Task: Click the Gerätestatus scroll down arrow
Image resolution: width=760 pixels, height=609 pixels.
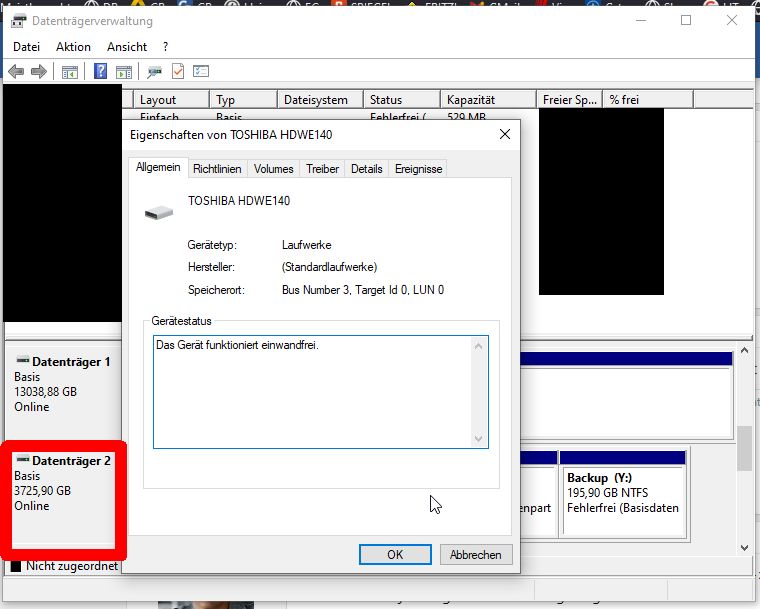Action: pos(479,438)
